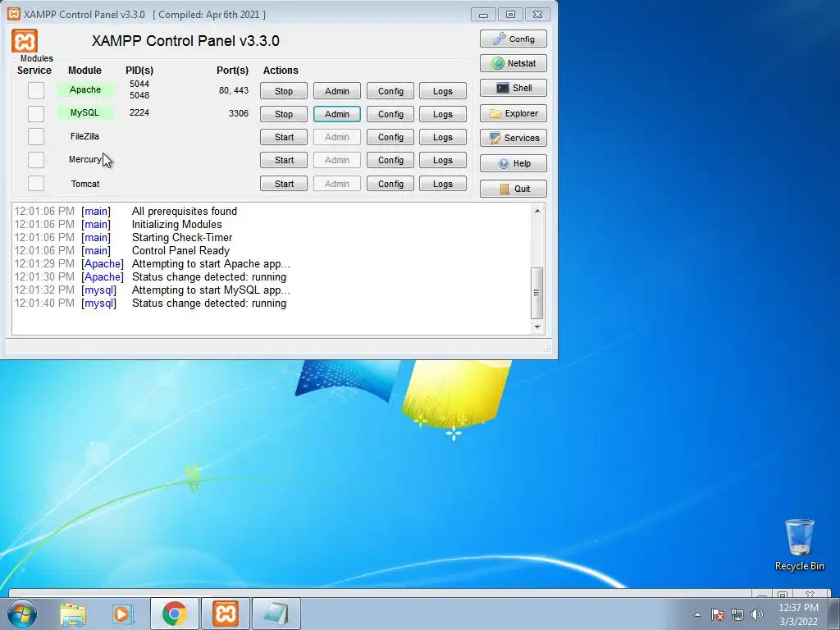Click log line 'Control Panel Ready'

(x=180, y=251)
